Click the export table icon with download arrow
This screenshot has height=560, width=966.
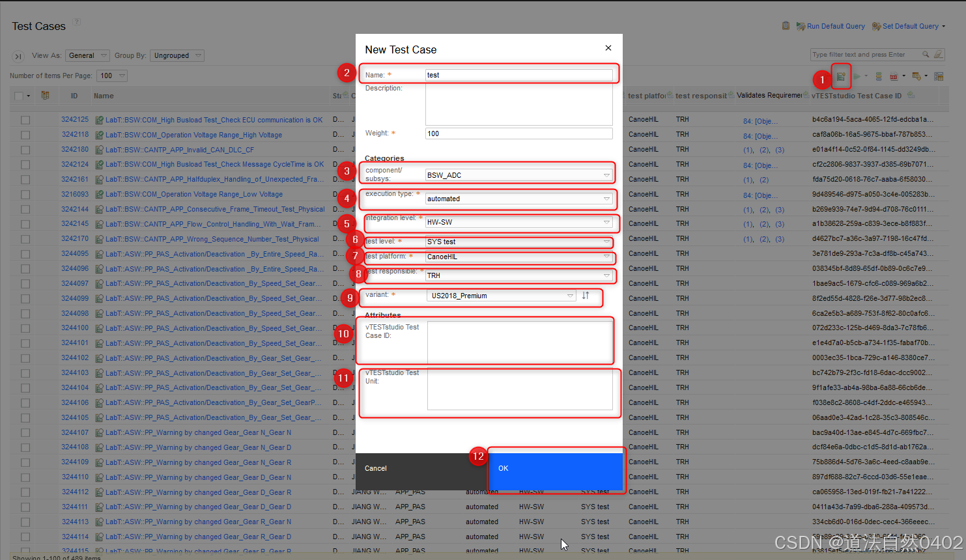[x=918, y=76]
